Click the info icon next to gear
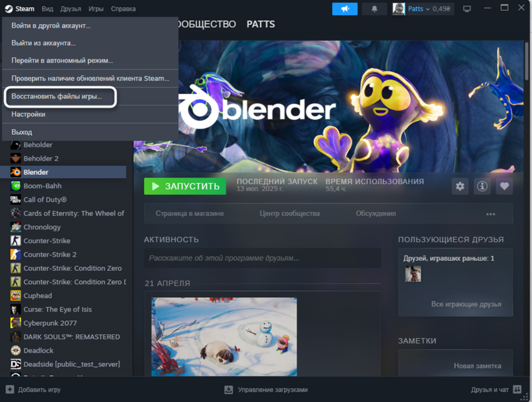 pos(482,186)
